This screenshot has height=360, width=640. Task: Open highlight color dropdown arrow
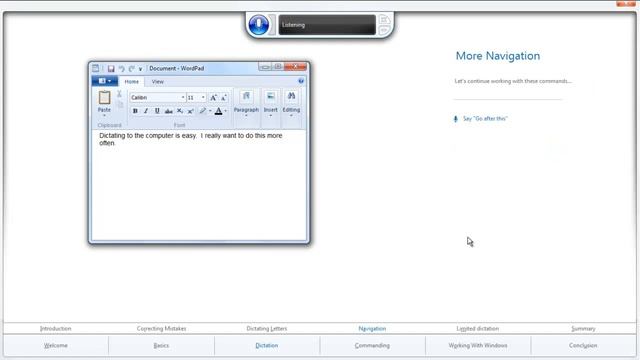(x=210, y=111)
